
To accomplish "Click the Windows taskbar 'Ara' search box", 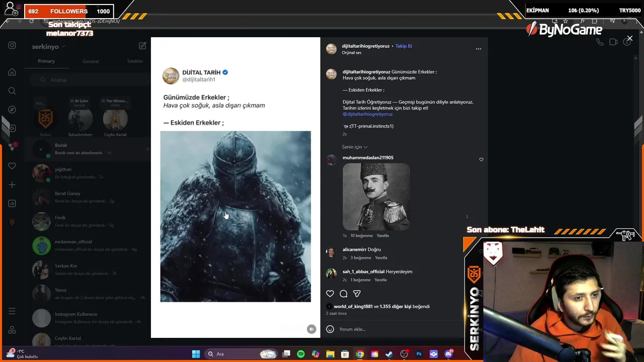I will coord(242,354).
